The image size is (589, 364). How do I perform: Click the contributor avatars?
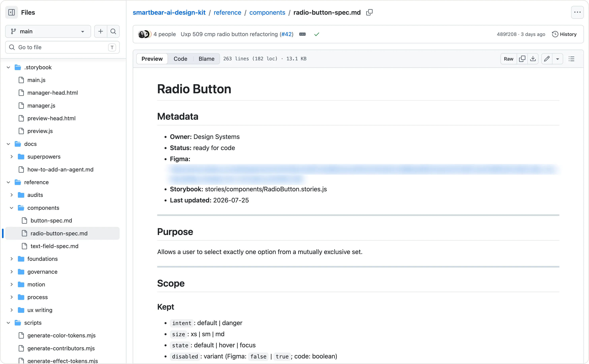pos(145,34)
